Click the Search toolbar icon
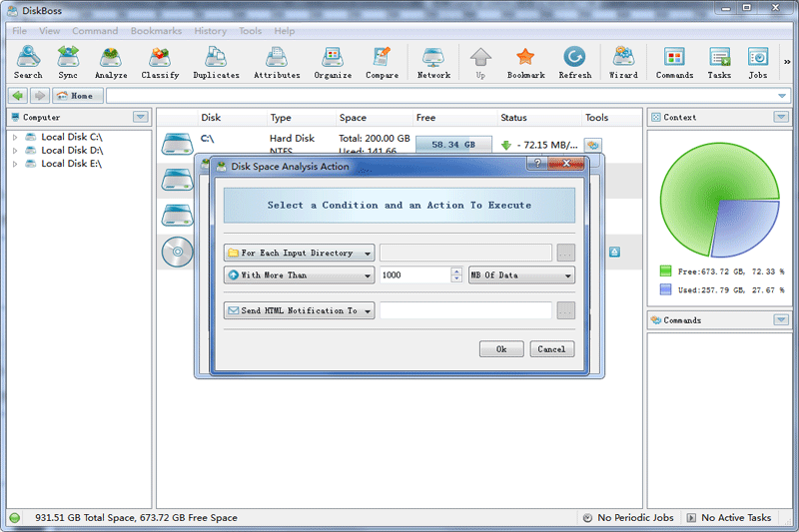799x532 pixels. (28, 62)
